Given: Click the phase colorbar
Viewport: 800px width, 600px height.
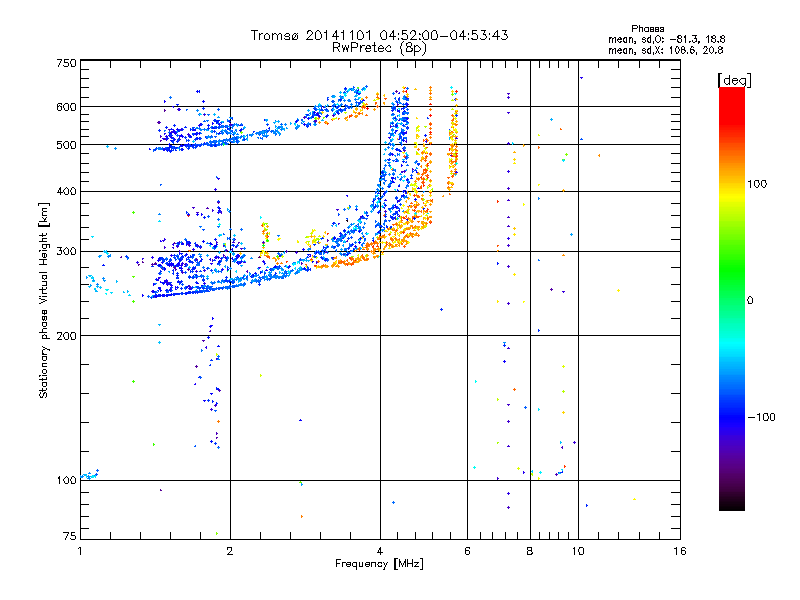Looking at the screenshot, I should coord(732,299).
